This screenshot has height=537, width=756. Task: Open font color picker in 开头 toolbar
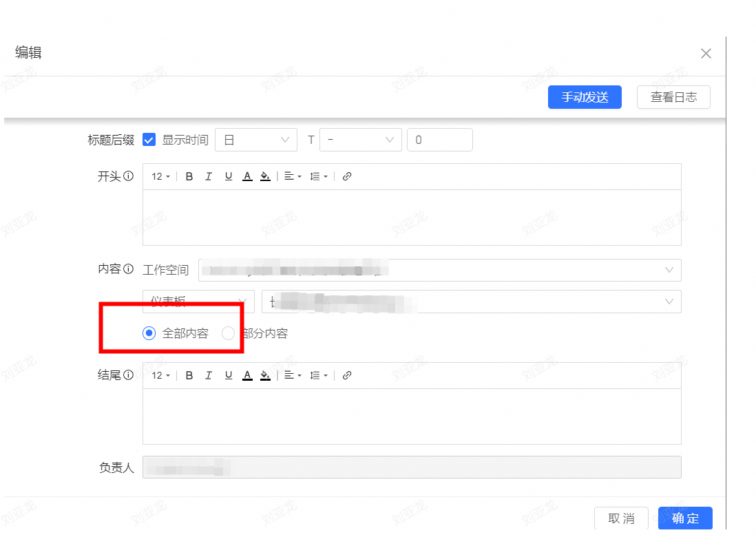247,176
